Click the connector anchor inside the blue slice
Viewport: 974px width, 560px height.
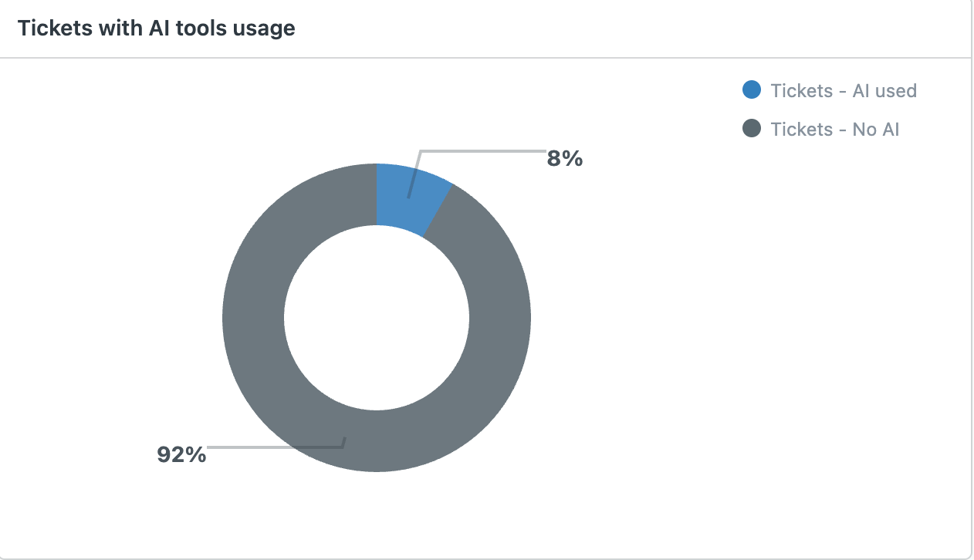click(x=409, y=197)
